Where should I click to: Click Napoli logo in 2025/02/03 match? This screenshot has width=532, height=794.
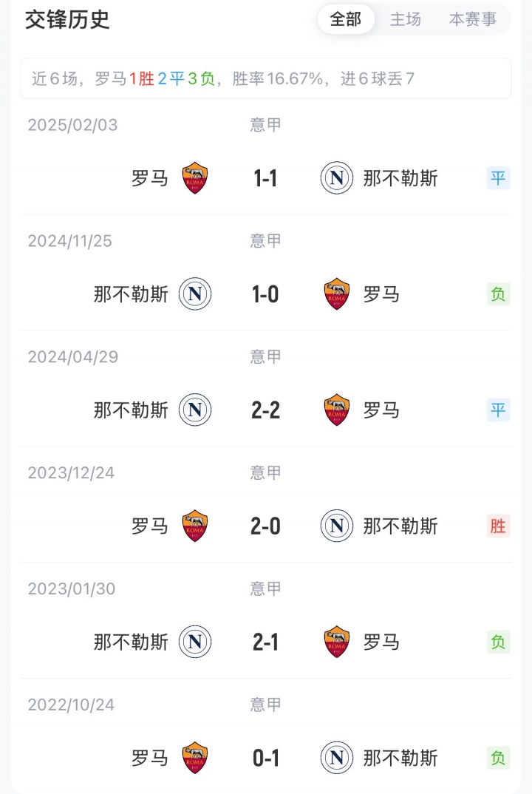[x=336, y=178]
